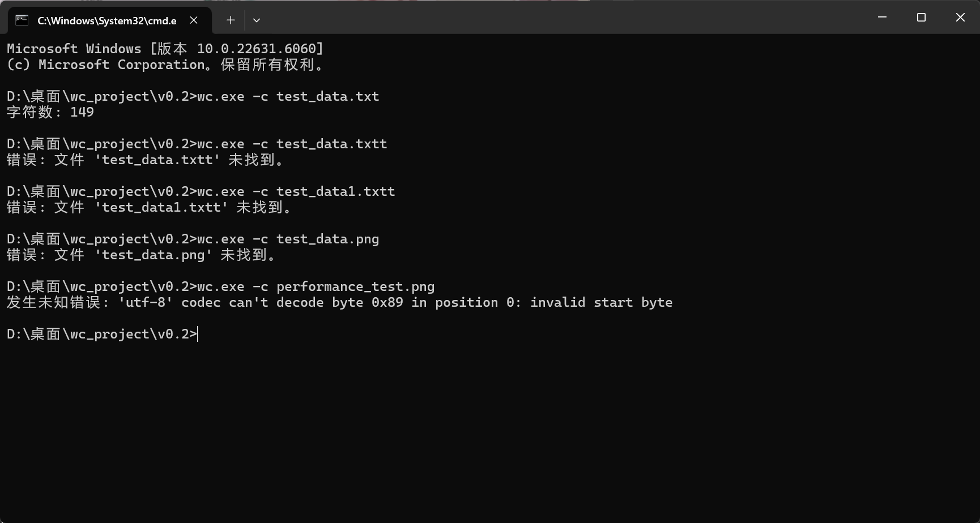Open a new terminal tab with the plus button
Image resolution: width=980 pixels, height=523 pixels.
230,20
